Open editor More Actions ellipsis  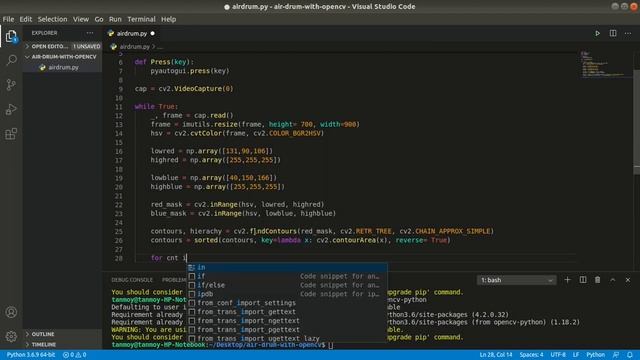point(628,33)
